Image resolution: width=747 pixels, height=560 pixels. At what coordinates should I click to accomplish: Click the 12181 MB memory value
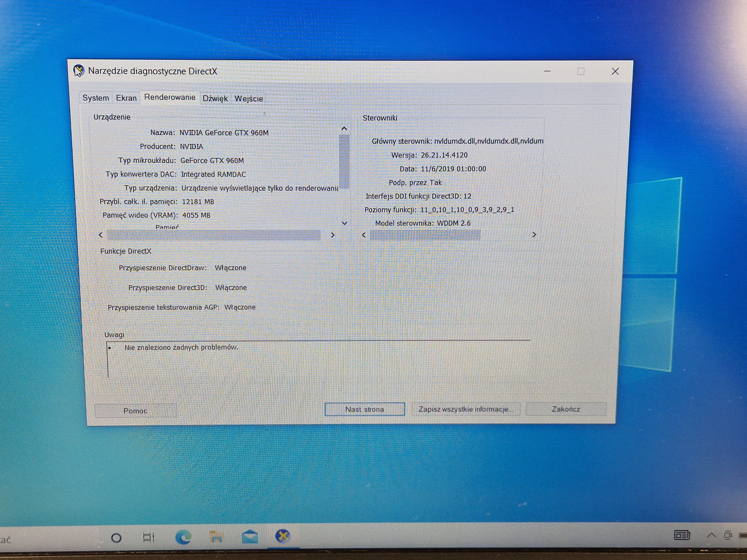198,202
